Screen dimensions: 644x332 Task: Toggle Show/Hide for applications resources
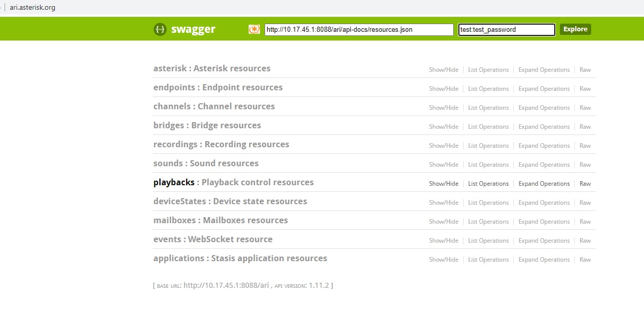tap(444, 260)
